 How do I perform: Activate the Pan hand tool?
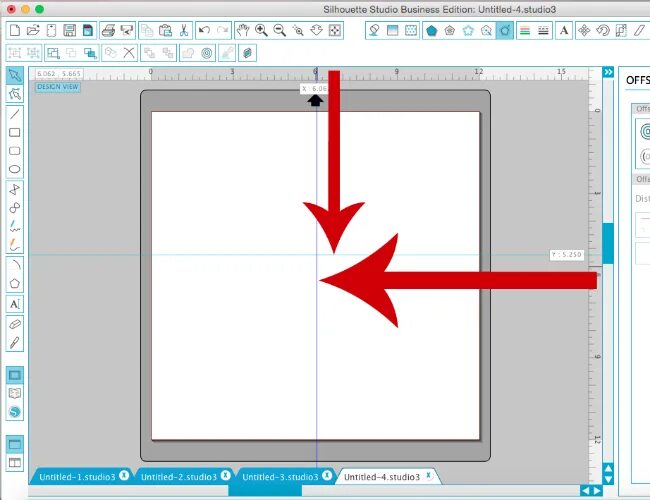coord(243,30)
